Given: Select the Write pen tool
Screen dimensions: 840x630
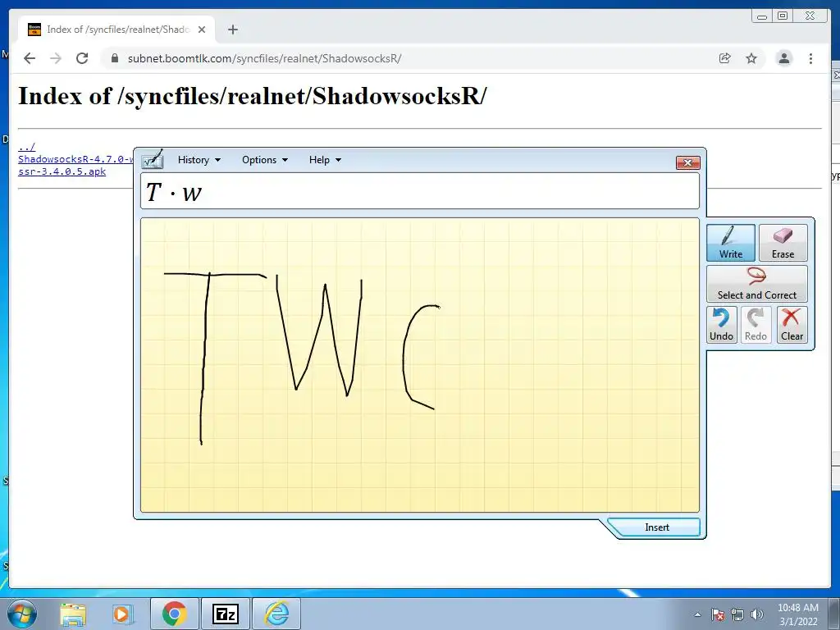Looking at the screenshot, I should tap(731, 243).
